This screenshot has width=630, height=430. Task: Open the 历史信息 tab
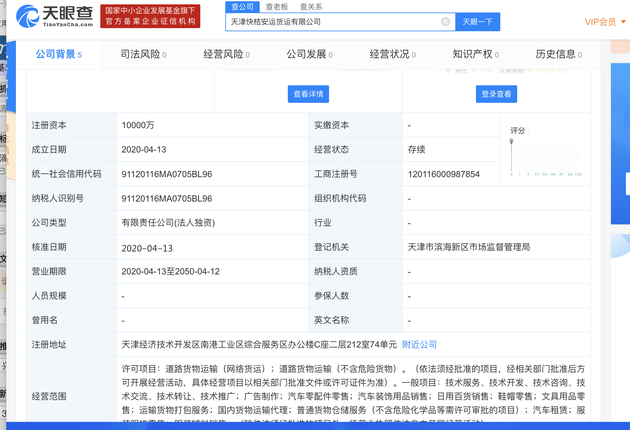(558, 54)
